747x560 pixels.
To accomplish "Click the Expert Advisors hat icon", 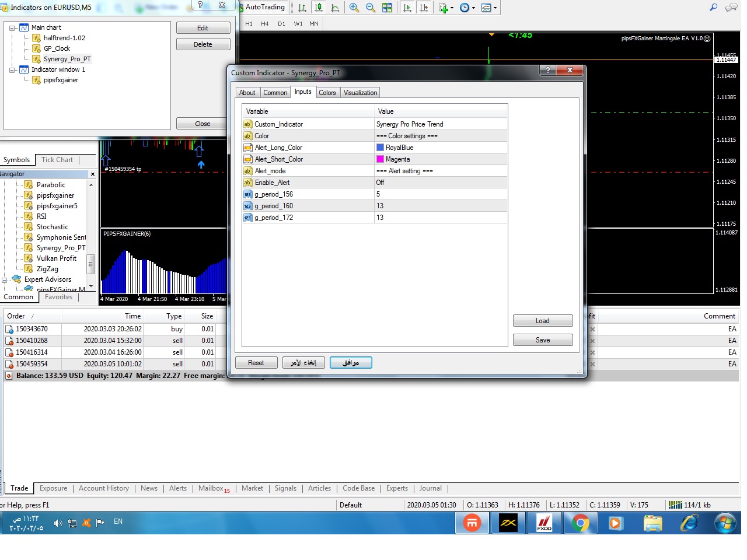I will pos(16,279).
